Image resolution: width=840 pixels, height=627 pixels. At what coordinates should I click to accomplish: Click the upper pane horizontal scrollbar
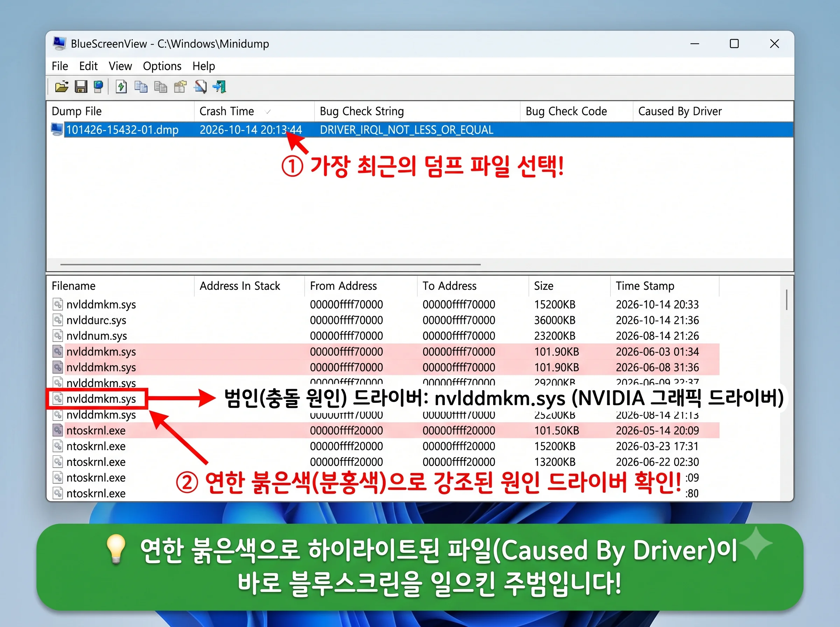click(x=270, y=264)
